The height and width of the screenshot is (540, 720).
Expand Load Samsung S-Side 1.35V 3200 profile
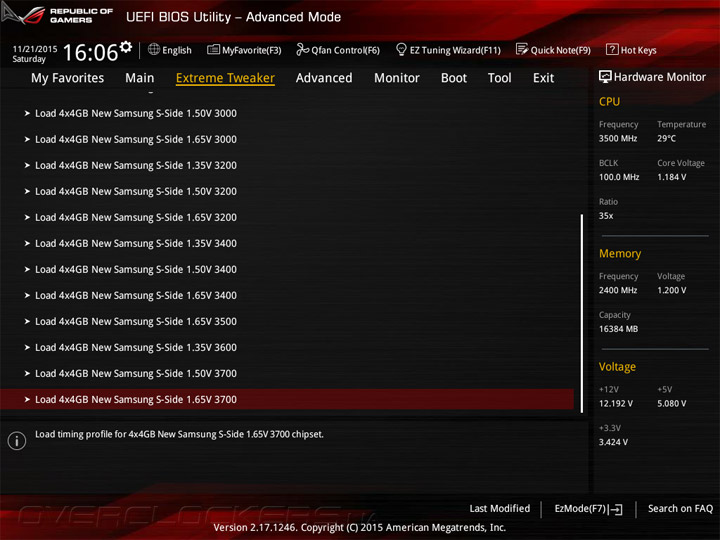pyautogui.click(x=287, y=165)
